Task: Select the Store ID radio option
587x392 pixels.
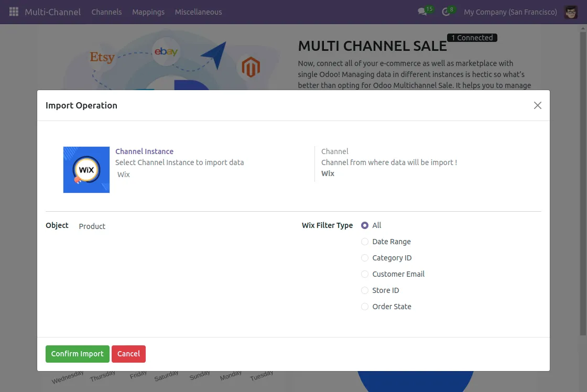Action: tap(365, 290)
